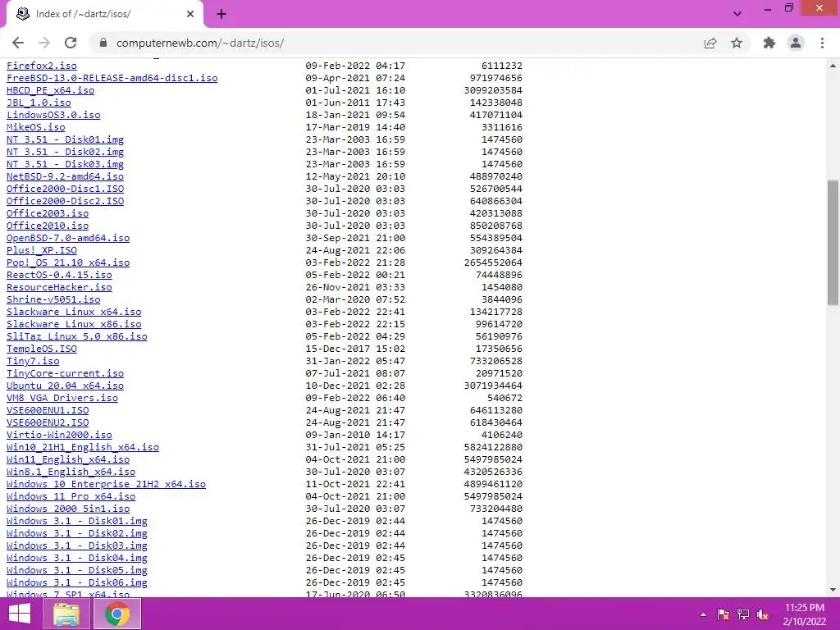Open the Windows_2000_5in1.iso link
Image resolution: width=840 pixels, height=630 pixels.
(x=68, y=509)
